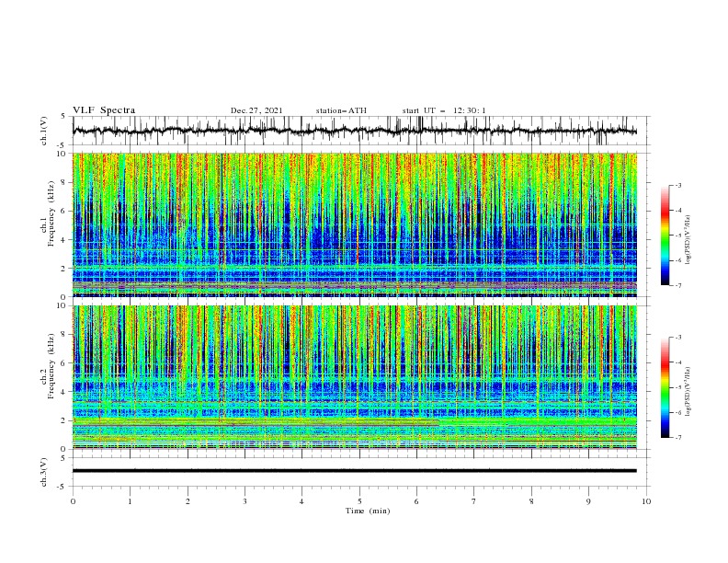Click the "-3" tick on ch.1 color bar
This screenshot has width=728, height=563.
pyautogui.click(x=677, y=185)
